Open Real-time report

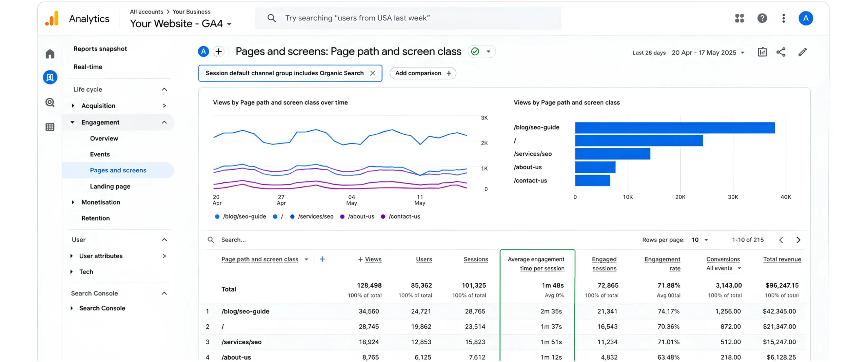pyautogui.click(x=88, y=67)
